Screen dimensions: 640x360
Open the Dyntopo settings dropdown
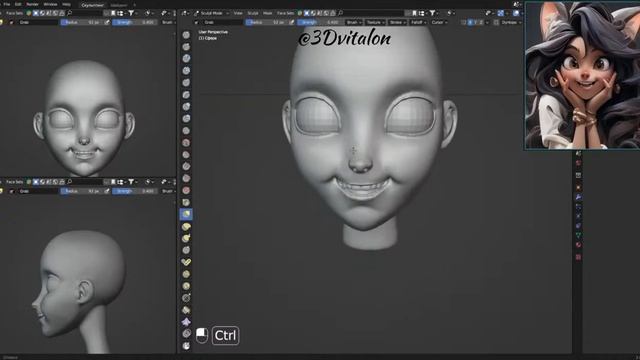point(511,22)
